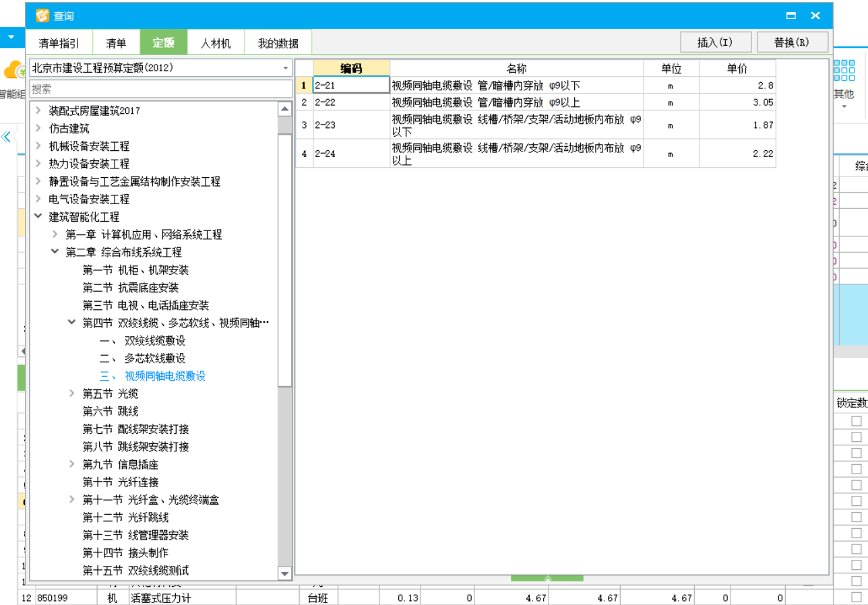The image size is (868, 605).
Task: Click the double-chevron collapse icon at left edge
Action: pyautogui.click(x=6, y=137)
